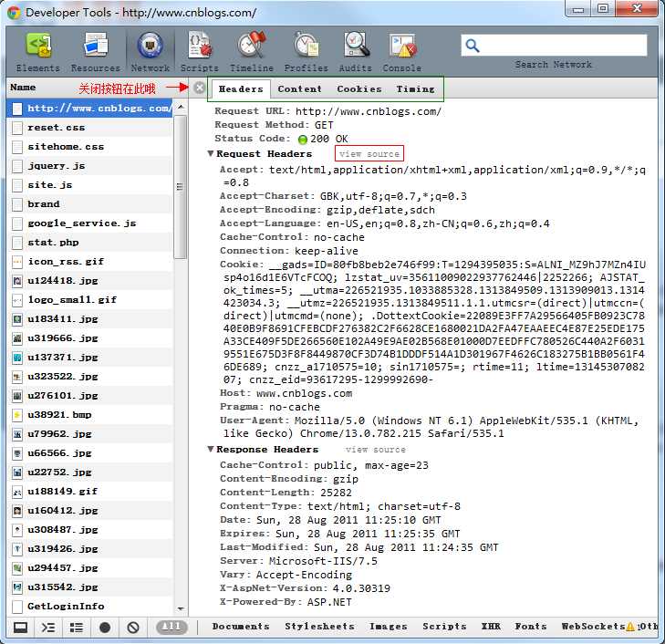
Task: Select the All filter pill
Action: coord(171,627)
